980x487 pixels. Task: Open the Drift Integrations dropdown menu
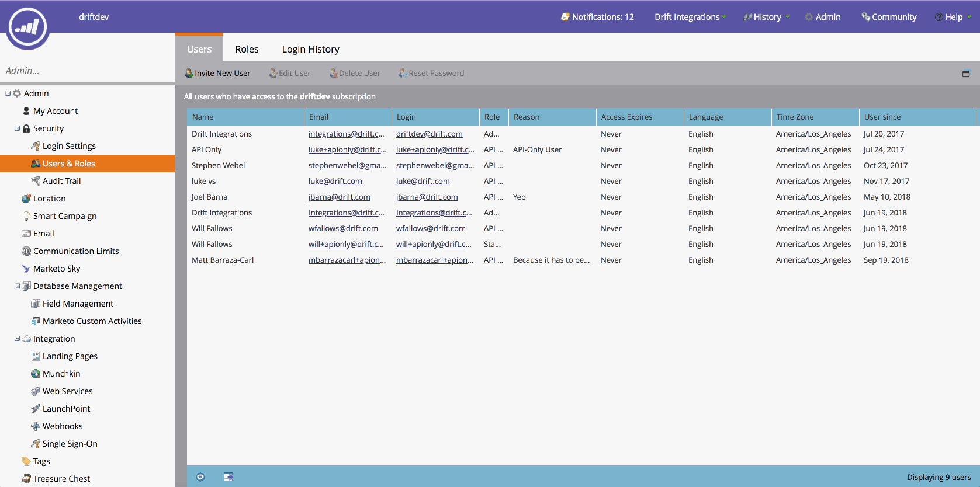tap(690, 17)
